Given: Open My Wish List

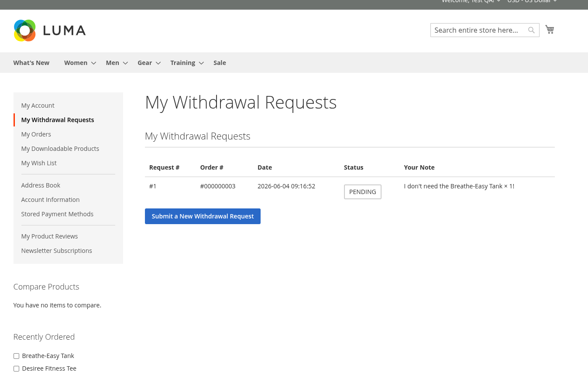Looking at the screenshot, I should (x=39, y=163).
